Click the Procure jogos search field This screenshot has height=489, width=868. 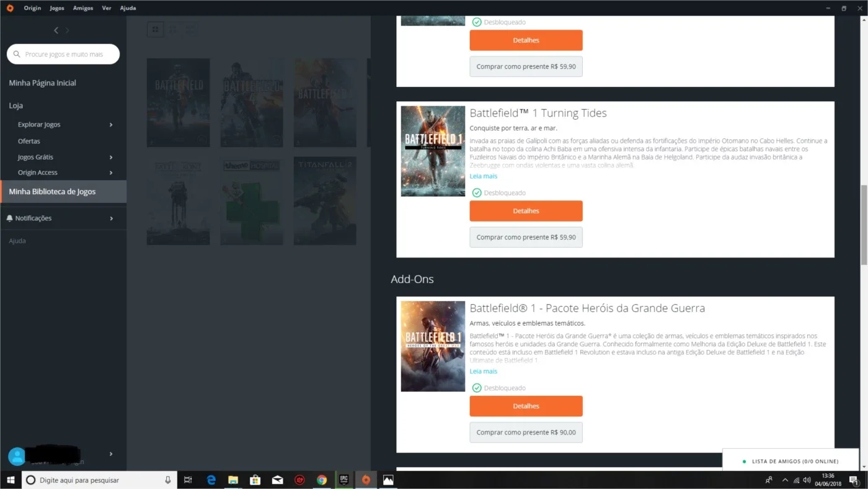coord(63,54)
